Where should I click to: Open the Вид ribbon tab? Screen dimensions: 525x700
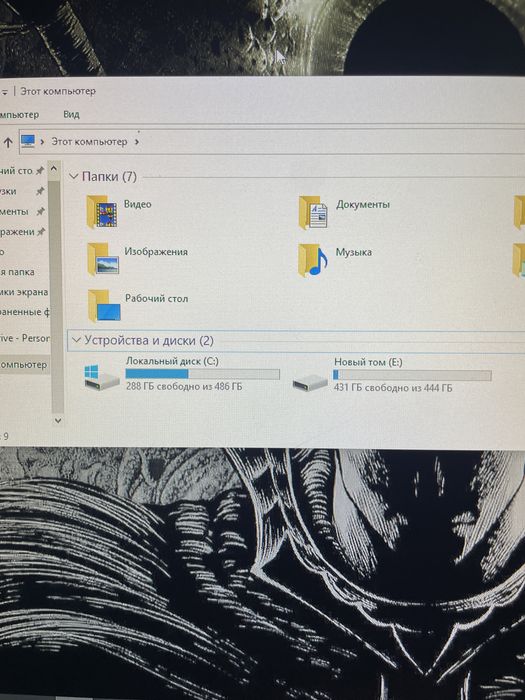pyautogui.click(x=71, y=114)
